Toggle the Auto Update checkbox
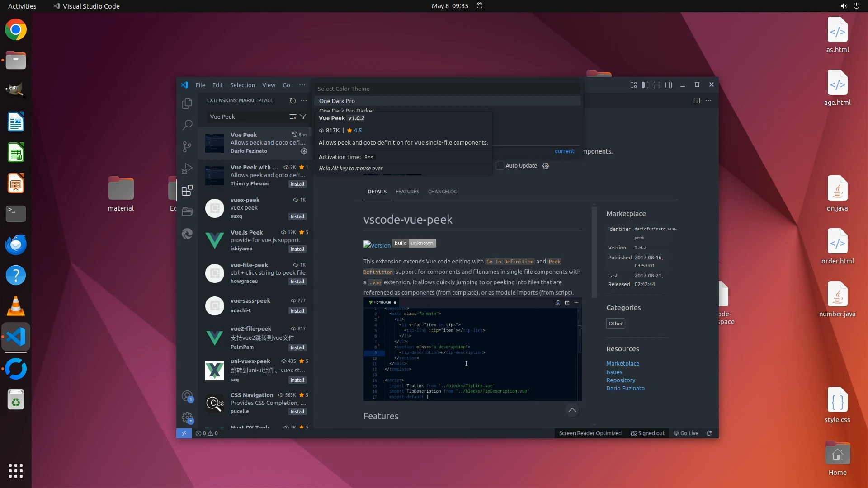Image resolution: width=868 pixels, height=488 pixels. (500, 166)
